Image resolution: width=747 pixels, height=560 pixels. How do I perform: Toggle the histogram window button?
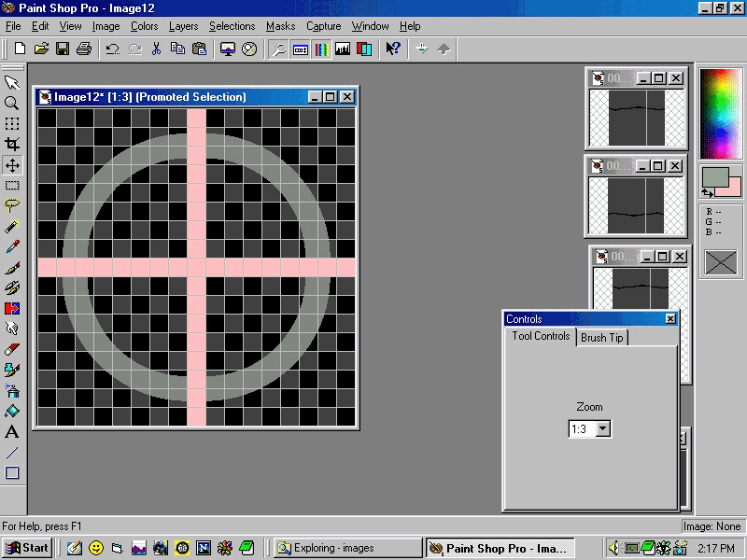tap(343, 49)
